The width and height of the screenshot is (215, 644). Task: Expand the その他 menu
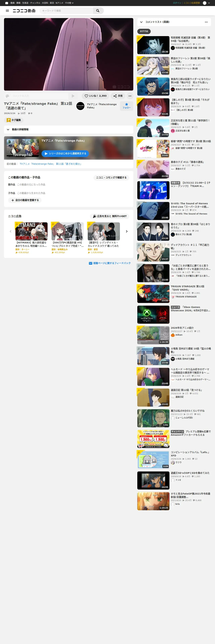[x=69, y=3]
